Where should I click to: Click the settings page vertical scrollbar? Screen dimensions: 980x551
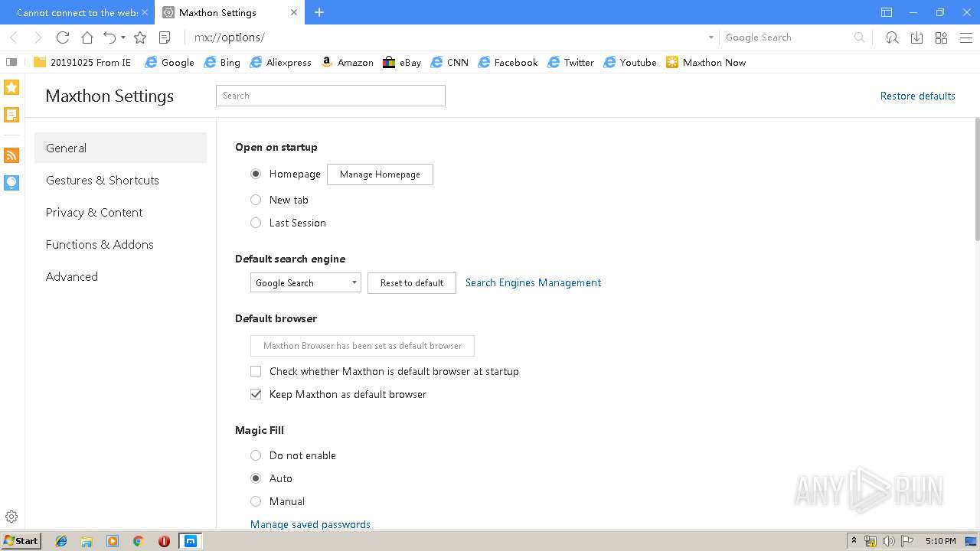[977, 180]
